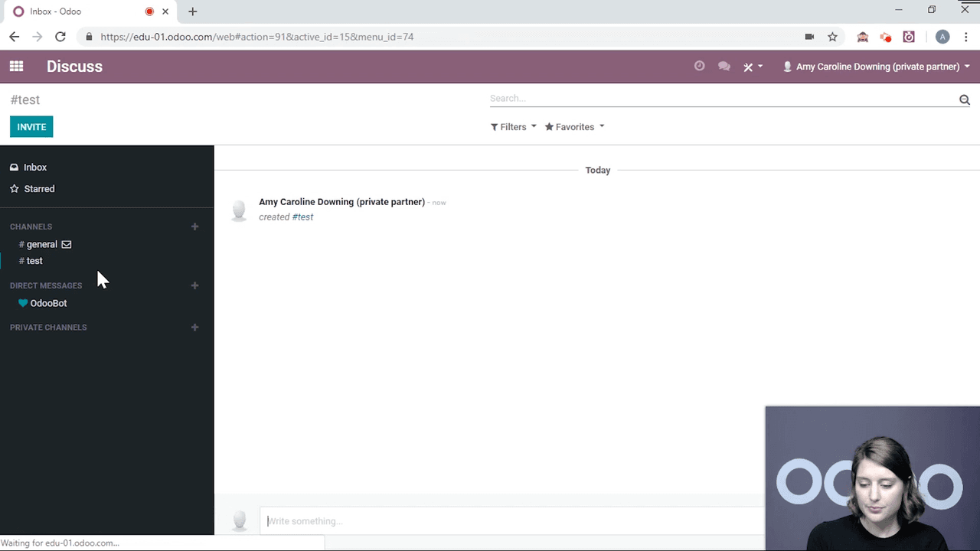The height and width of the screenshot is (551, 980).
Task: Click the activities clock icon
Action: (x=699, y=67)
